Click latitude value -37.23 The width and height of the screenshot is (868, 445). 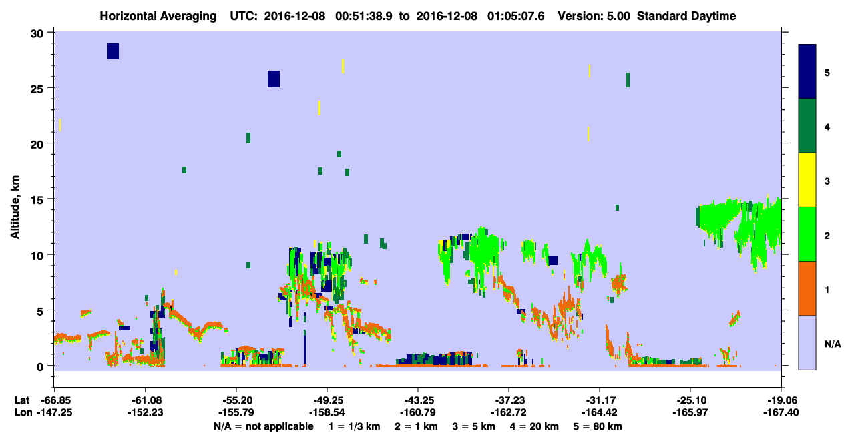coord(509,400)
